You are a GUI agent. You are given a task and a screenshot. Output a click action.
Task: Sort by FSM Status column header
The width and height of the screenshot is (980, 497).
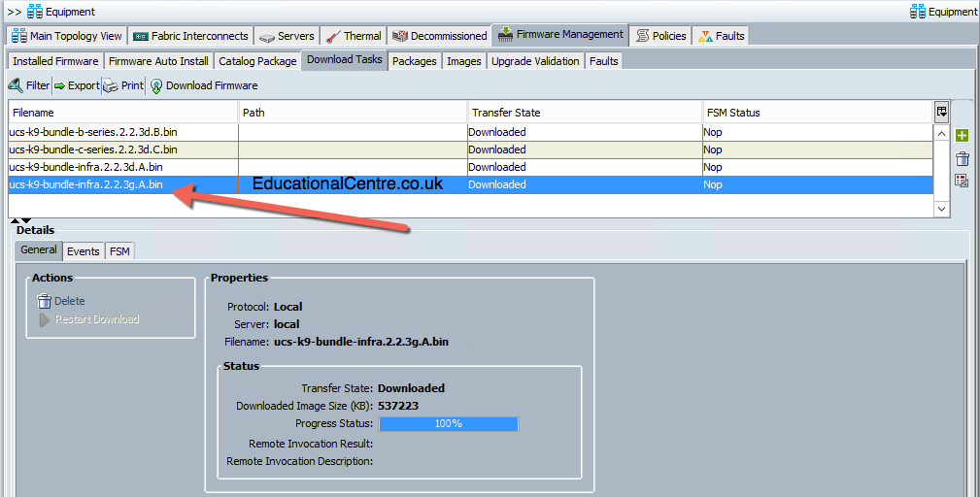tap(818, 113)
